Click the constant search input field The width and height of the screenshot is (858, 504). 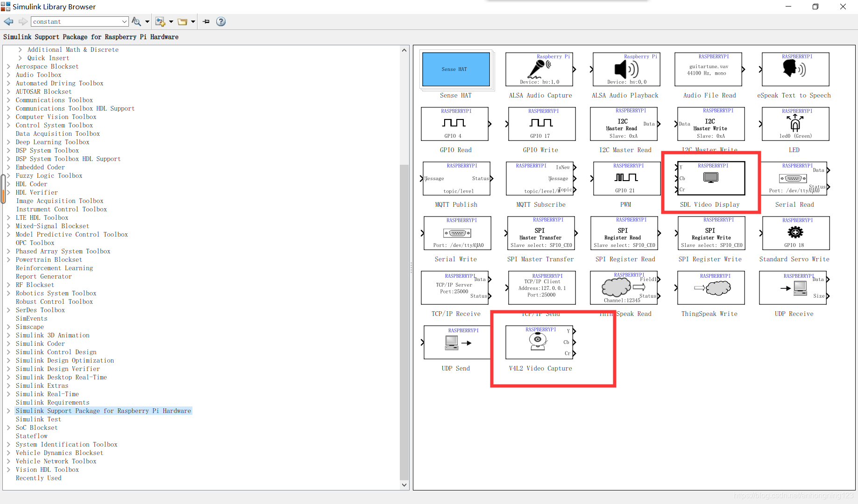(x=75, y=21)
